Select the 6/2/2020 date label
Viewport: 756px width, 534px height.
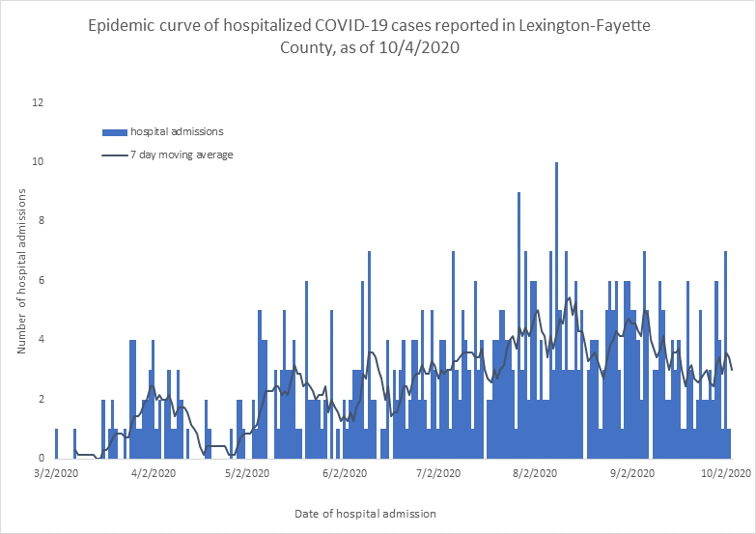343,474
